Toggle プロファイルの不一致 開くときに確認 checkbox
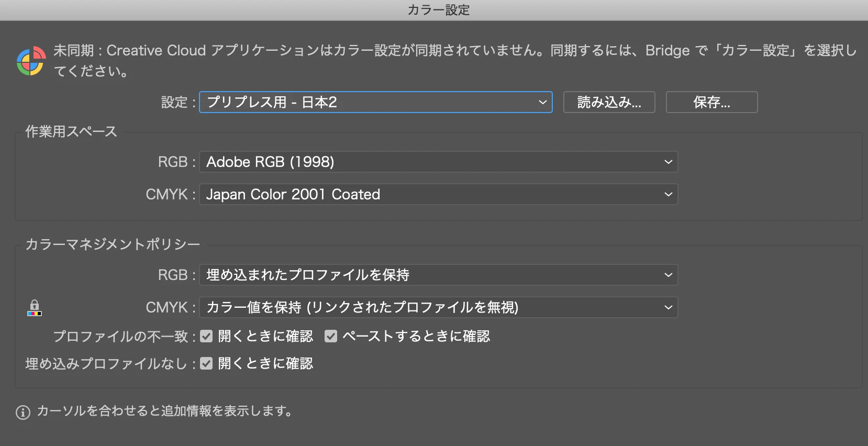The width and height of the screenshot is (868, 446). pos(207,336)
